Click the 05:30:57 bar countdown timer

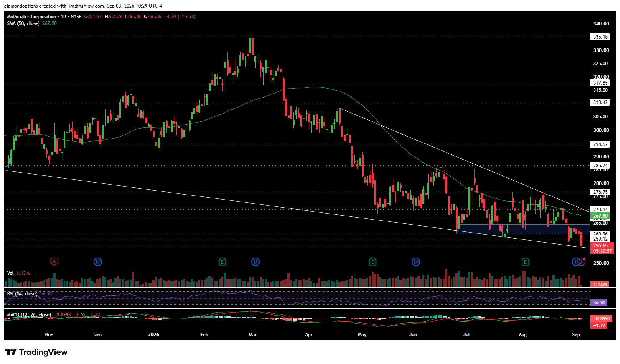coord(602,251)
